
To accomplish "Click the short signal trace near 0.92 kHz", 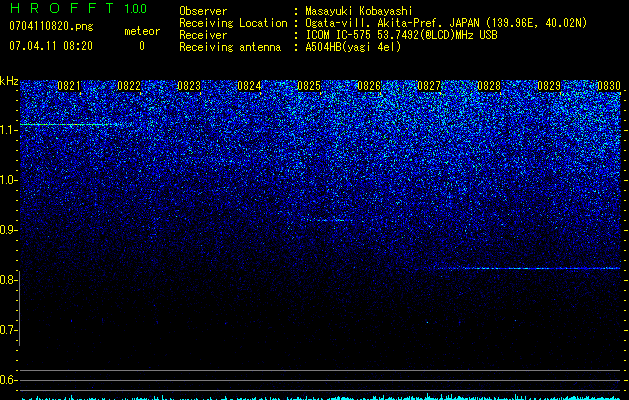I will (327, 220).
